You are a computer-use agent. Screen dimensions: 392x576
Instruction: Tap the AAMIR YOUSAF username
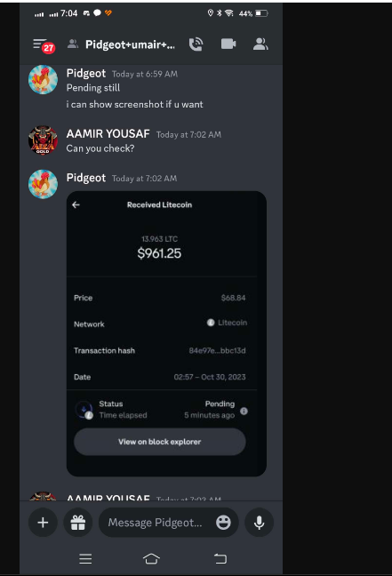coord(108,133)
